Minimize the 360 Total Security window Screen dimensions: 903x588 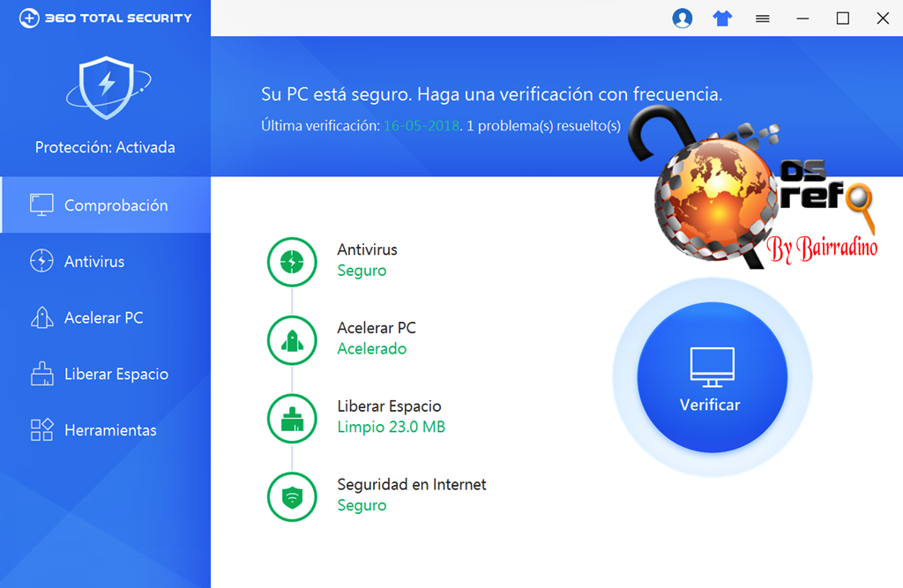(802, 19)
